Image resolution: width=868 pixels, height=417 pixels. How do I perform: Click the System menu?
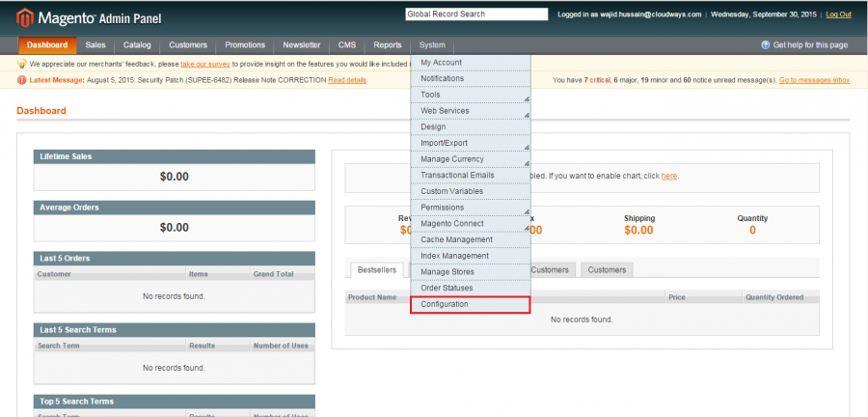[x=432, y=45]
